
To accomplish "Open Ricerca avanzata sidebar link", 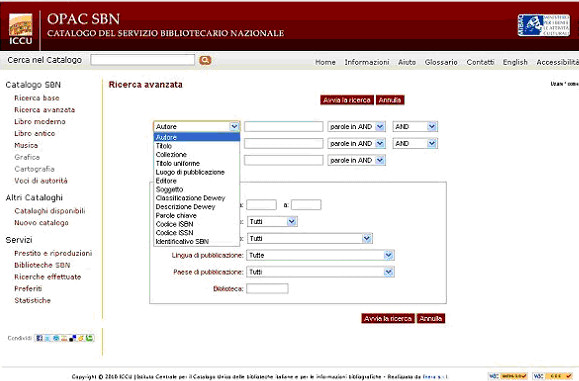I will click(45, 110).
